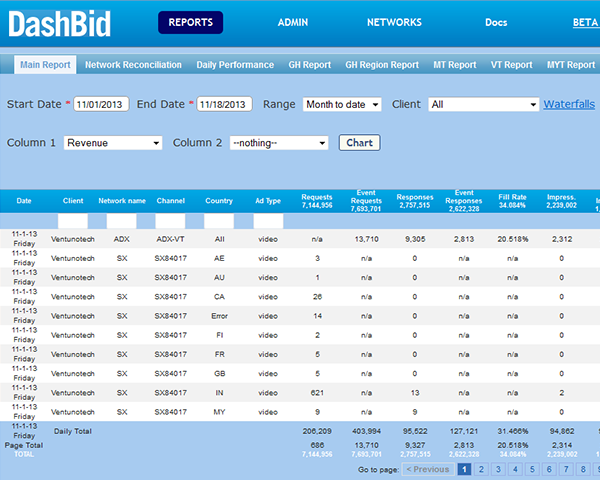This screenshot has width=600, height=480.
Task: Switch to Network Reconciliation tab
Action: coord(133,65)
